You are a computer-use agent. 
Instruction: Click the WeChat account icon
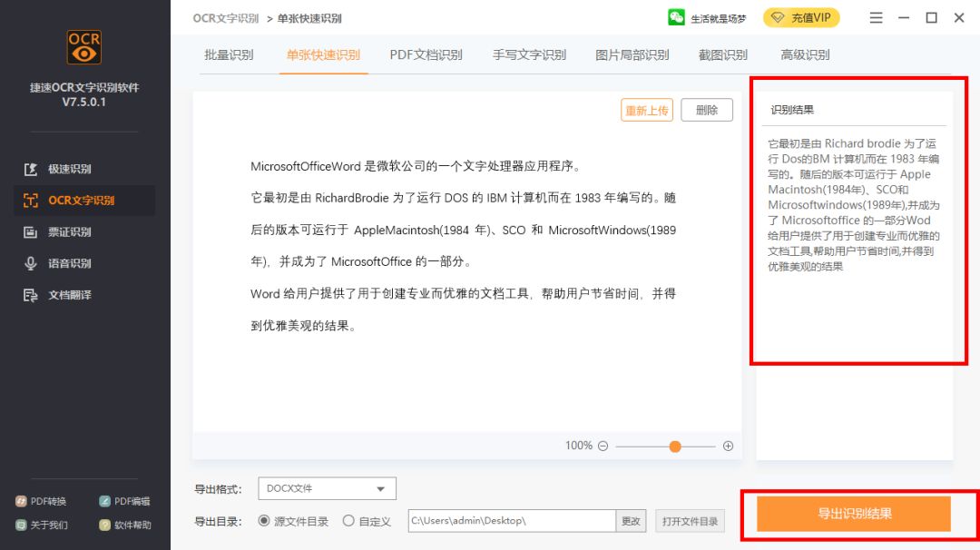[676, 17]
